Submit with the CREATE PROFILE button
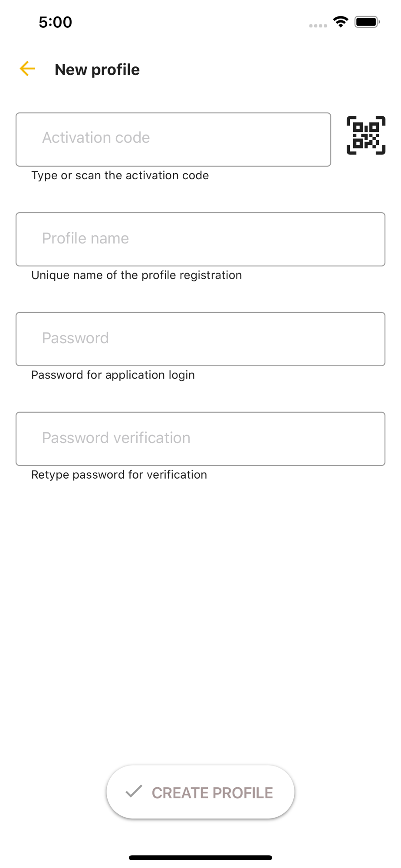Image resolution: width=401 pixels, height=868 pixels. [x=200, y=792]
